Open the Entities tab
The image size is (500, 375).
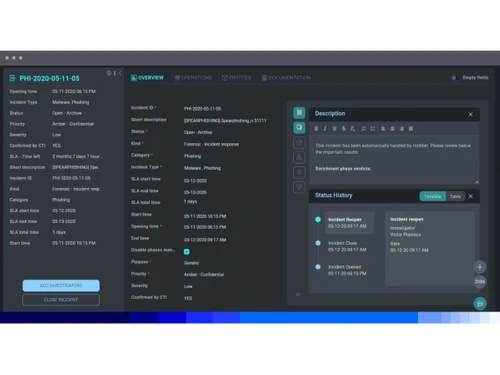tap(236, 78)
